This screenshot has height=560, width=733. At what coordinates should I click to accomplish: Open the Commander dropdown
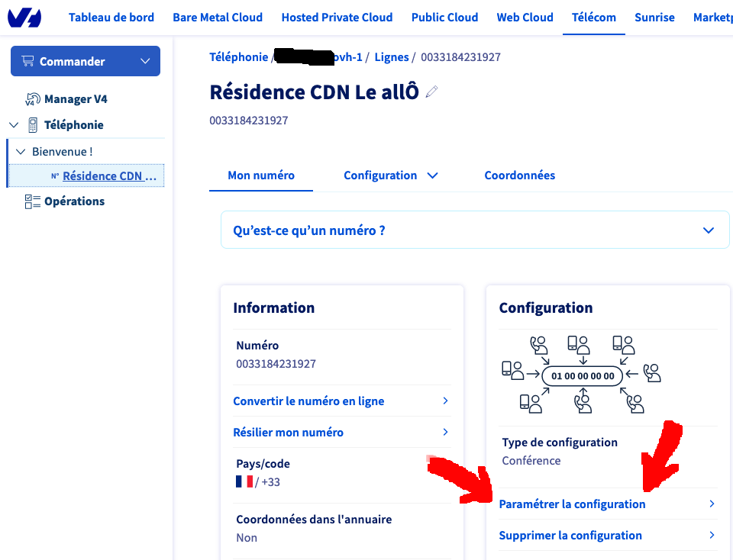[86, 61]
